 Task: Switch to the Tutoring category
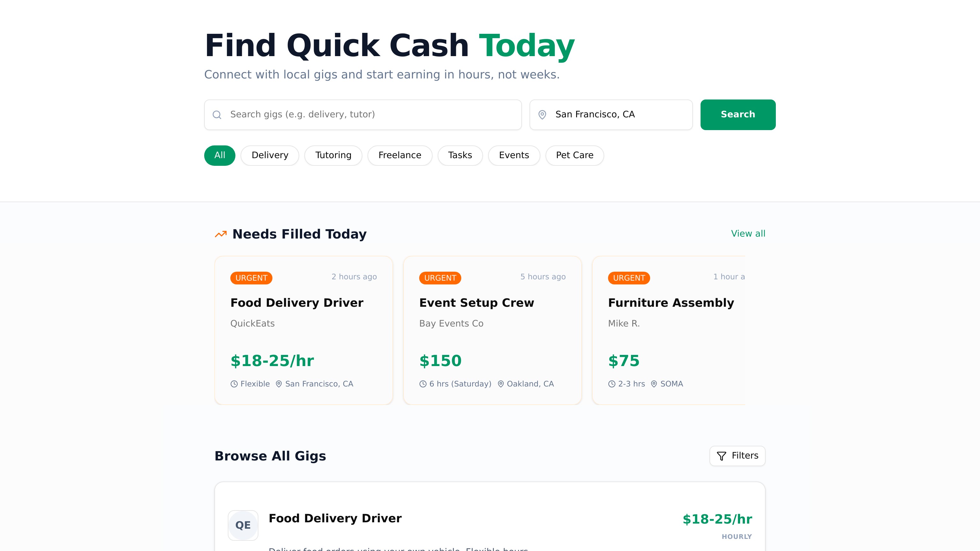click(333, 156)
